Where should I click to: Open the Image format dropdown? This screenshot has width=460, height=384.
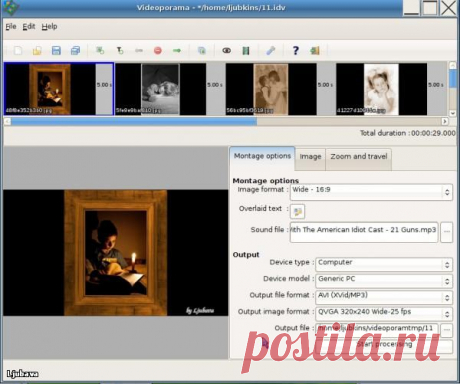click(371, 192)
